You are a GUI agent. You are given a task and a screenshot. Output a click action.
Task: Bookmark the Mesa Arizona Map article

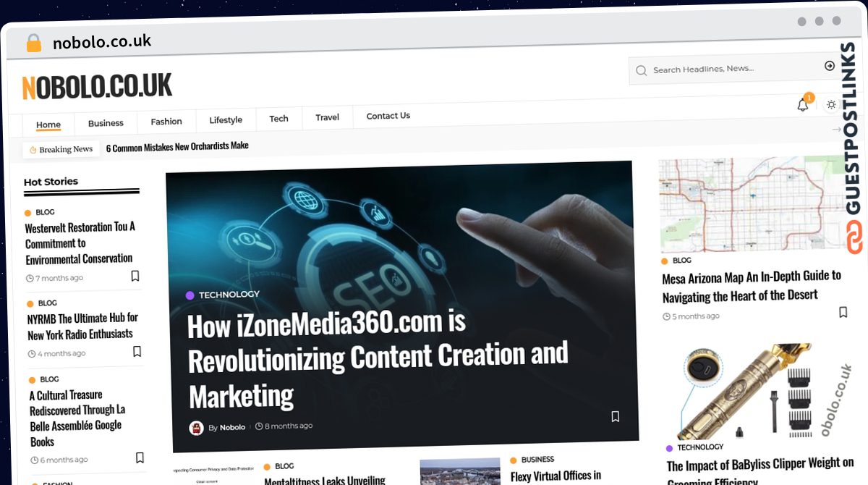point(843,312)
